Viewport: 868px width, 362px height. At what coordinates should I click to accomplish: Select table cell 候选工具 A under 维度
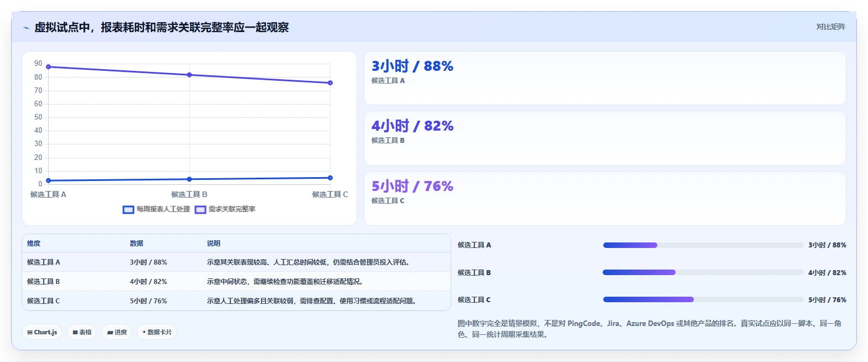click(x=44, y=262)
